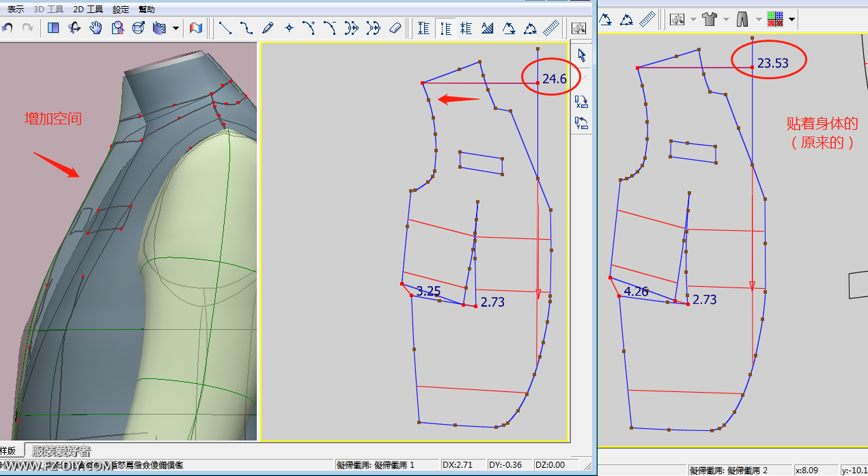
Task: Click the first triangle rotation tool in right window
Action: (605, 19)
